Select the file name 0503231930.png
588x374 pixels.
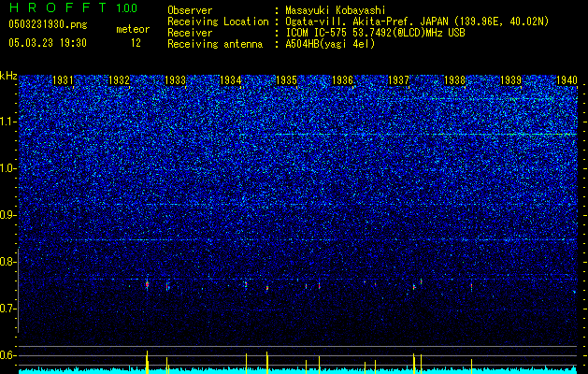click(48, 24)
